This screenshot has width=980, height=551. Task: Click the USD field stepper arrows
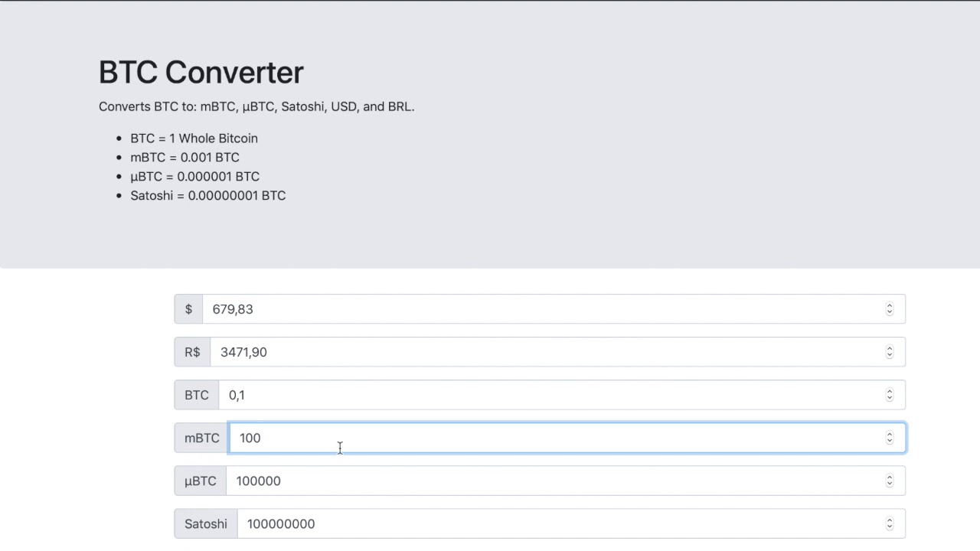(x=890, y=309)
